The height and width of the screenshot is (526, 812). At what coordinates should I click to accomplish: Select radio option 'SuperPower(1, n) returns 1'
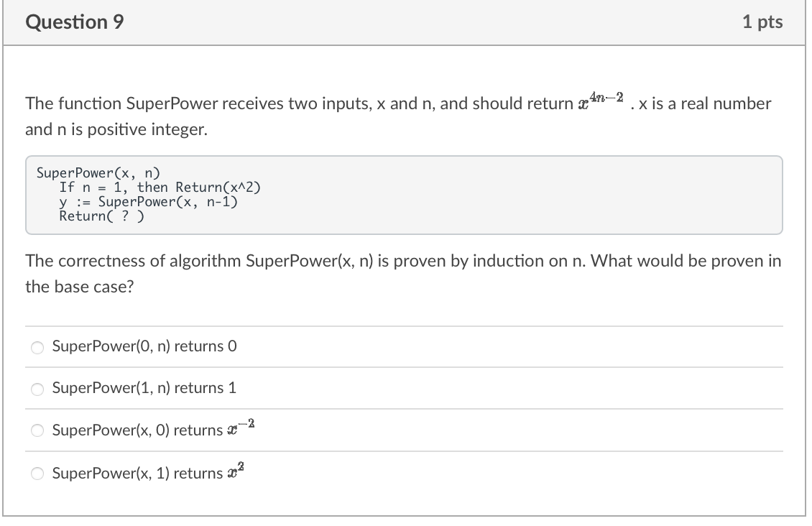[37, 389]
